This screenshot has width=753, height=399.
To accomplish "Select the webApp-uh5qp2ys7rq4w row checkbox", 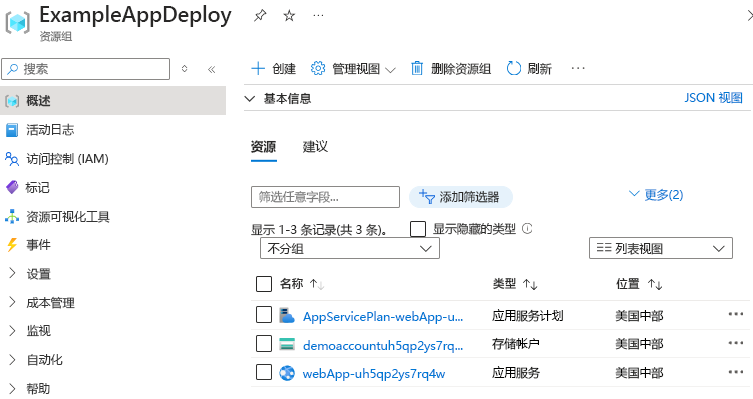I will tap(264, 372).
